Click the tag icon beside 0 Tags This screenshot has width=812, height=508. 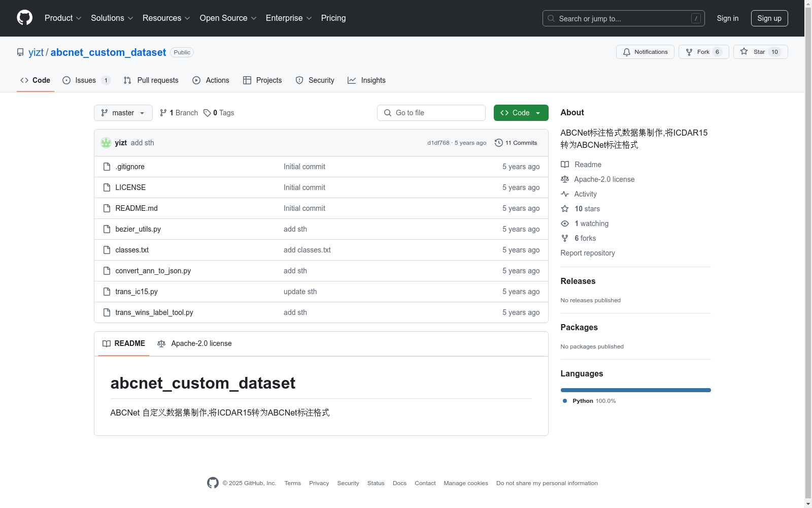pos(207,113)
